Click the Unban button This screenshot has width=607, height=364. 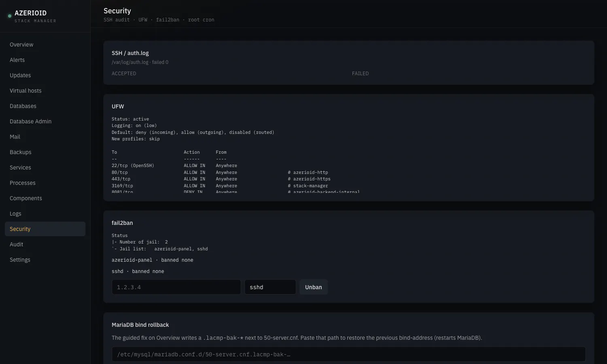[x=314, y=287]
